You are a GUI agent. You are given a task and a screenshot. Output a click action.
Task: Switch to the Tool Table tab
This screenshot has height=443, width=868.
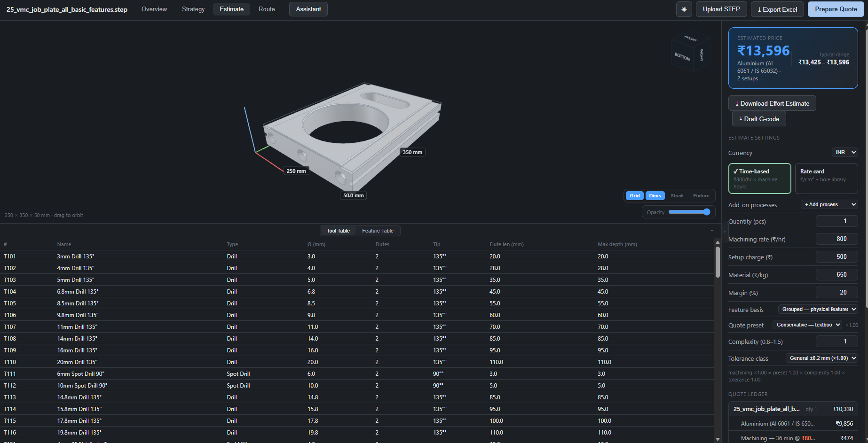338,231
